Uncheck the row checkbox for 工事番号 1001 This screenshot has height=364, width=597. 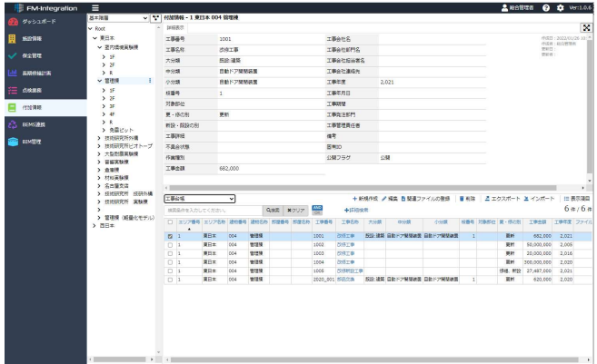tap(170, 236)
